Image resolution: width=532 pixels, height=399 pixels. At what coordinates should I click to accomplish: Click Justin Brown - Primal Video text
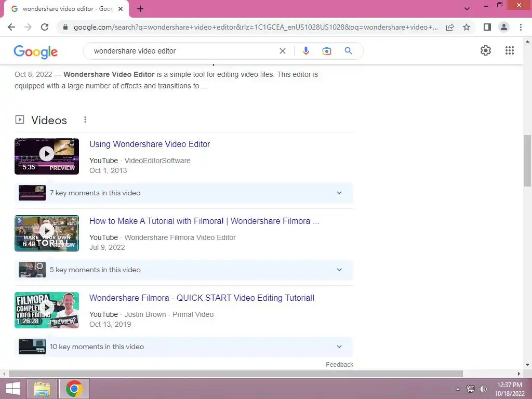click(x=169, y=314)
